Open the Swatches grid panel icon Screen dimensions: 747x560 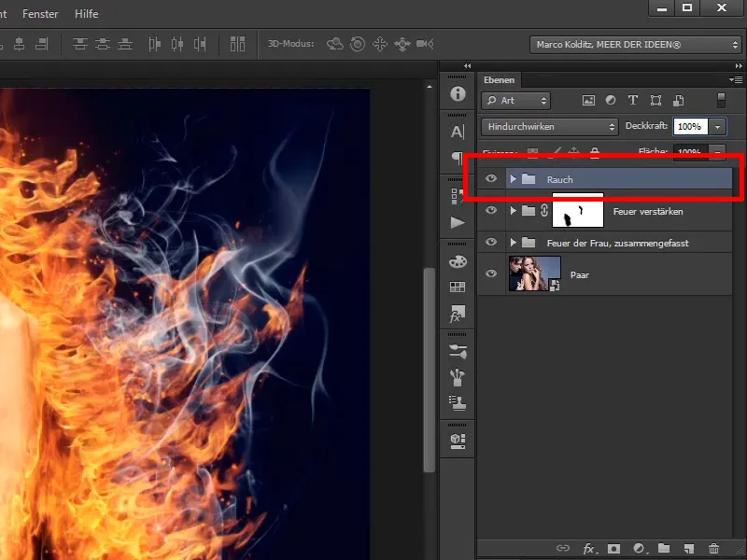pos(458,287)
